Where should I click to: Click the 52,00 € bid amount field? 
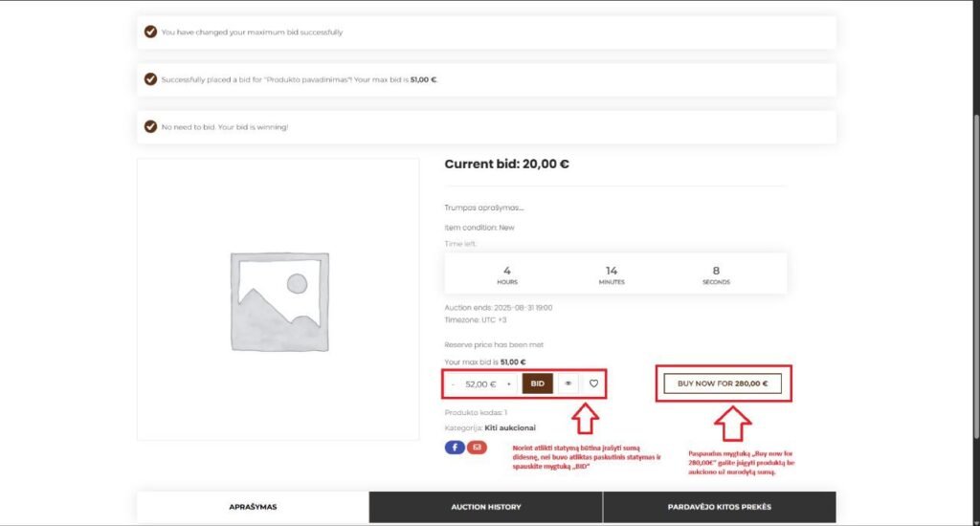coord(480,384)
